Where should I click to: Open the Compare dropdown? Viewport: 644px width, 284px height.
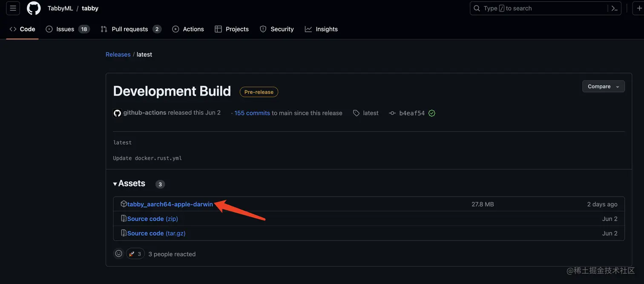tap(604, 86)
